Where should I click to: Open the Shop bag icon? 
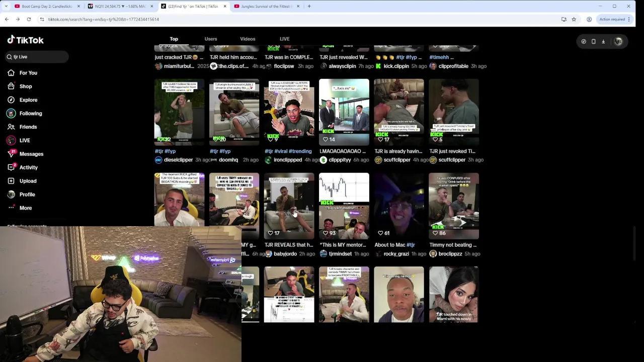point(11,86)
